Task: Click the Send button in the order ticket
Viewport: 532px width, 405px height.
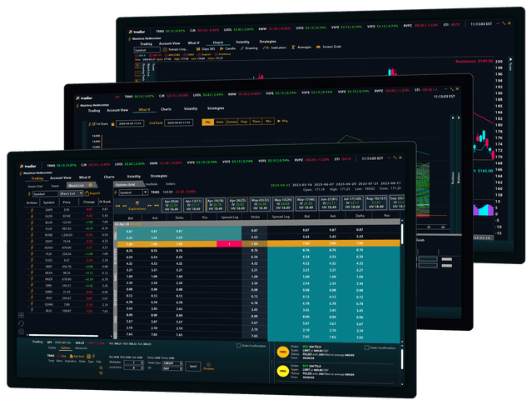Action: pos(192,367)
